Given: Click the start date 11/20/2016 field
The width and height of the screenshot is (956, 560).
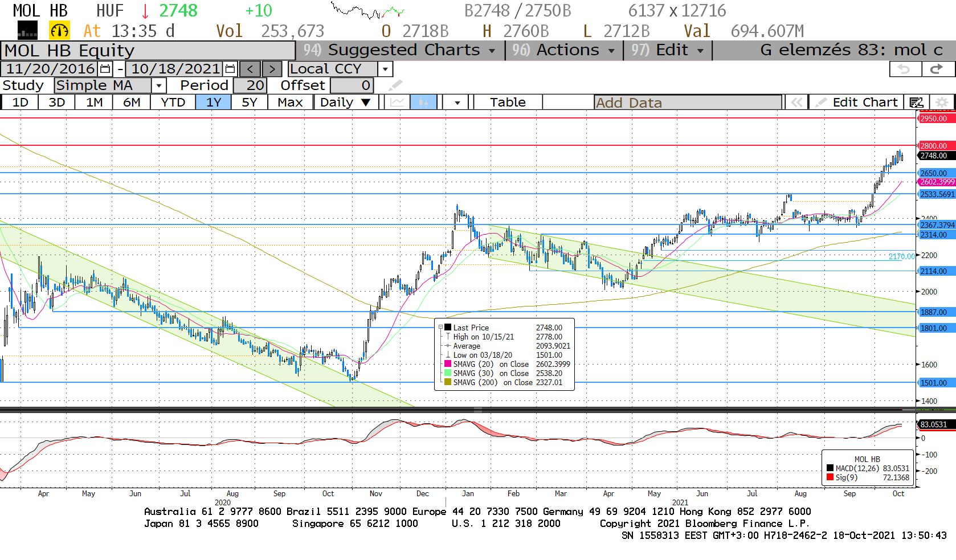Looking at the screenshot, I should pyautogui.click(x=50, y=69).
